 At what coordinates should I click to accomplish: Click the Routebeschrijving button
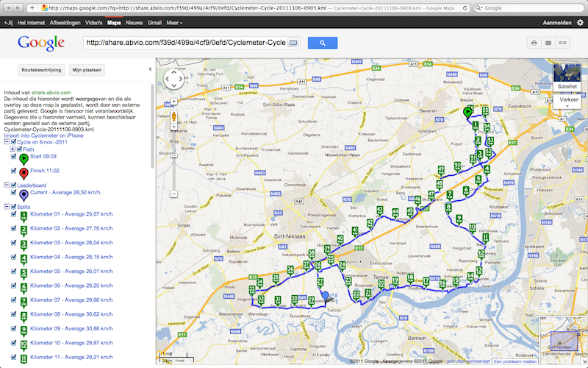coord(41,70)
